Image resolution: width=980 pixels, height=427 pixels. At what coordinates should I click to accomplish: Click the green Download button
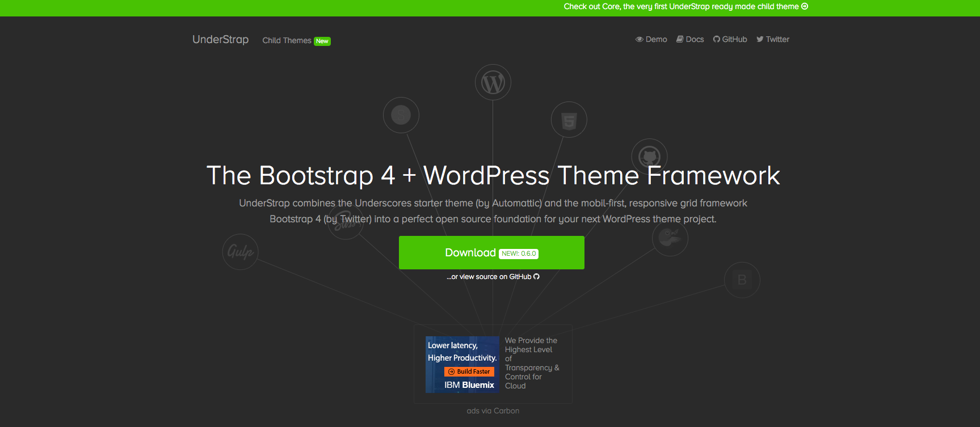pos(491,252)
